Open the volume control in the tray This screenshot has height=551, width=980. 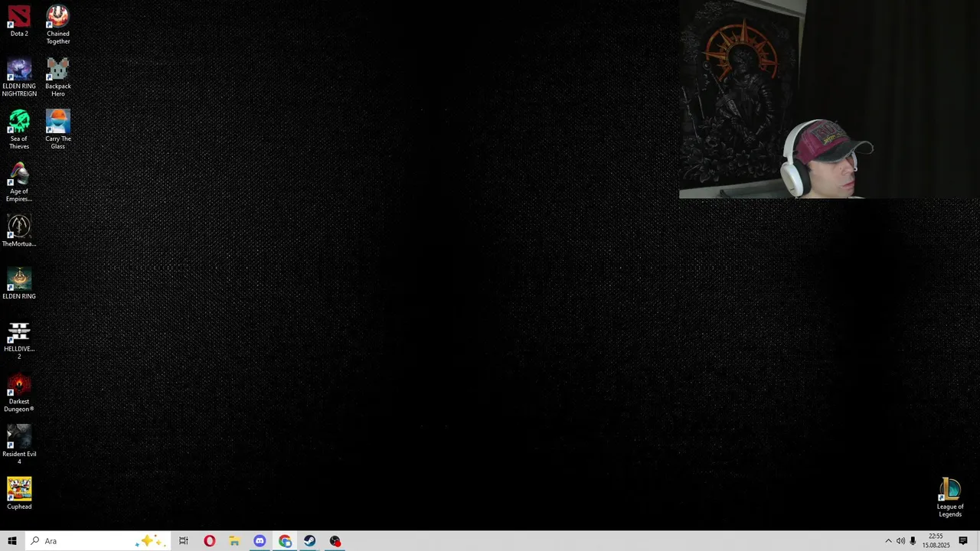(900, 541)
